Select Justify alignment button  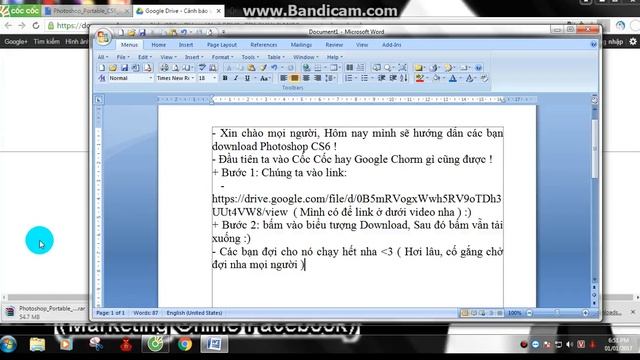pyautogui.click(x=317, y=78)
